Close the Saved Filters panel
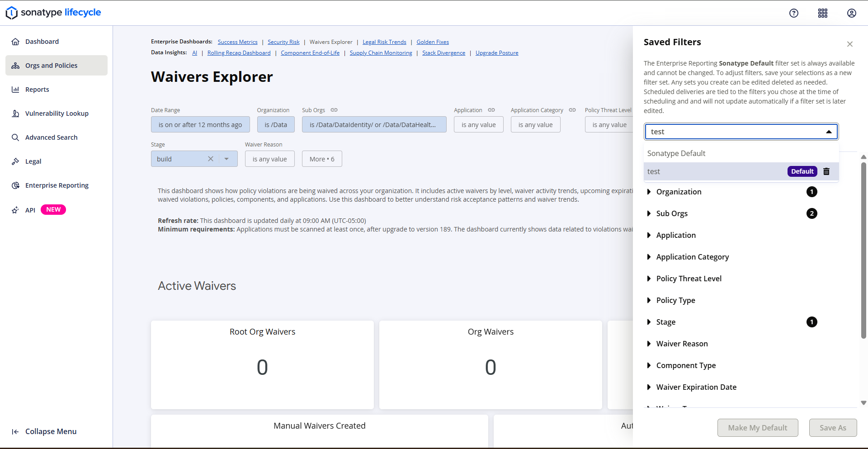The height and width of the screenshot is (449, 868). pos(850,44)
